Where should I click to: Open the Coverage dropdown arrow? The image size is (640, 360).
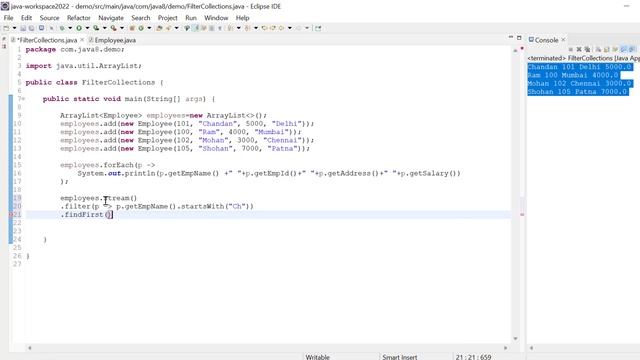[104, 28]
